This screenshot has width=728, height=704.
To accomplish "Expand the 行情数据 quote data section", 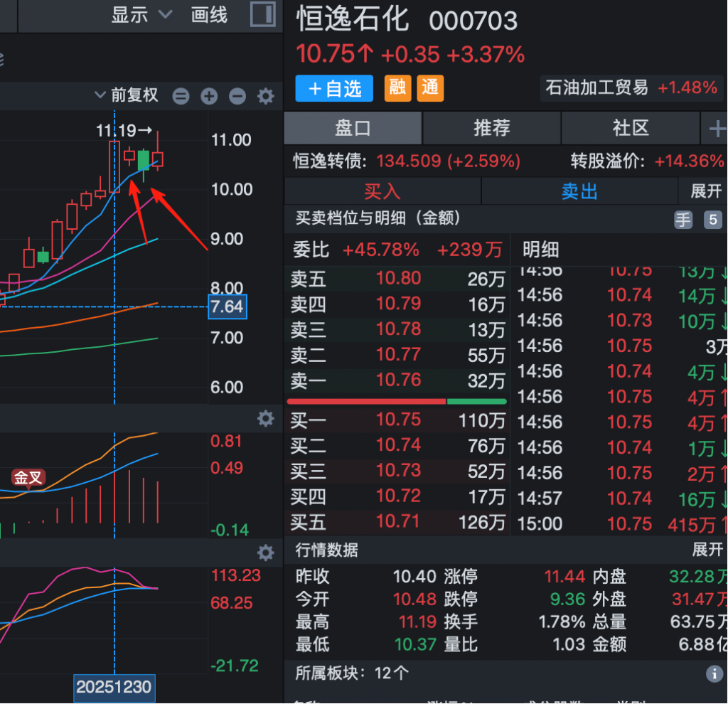I will point(707,550).
